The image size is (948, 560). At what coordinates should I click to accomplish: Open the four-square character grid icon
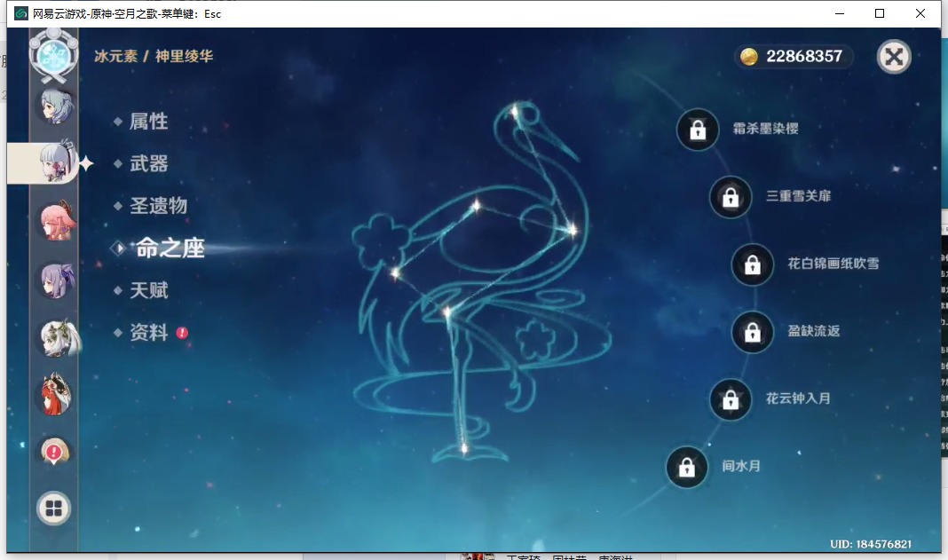(54, 509)
